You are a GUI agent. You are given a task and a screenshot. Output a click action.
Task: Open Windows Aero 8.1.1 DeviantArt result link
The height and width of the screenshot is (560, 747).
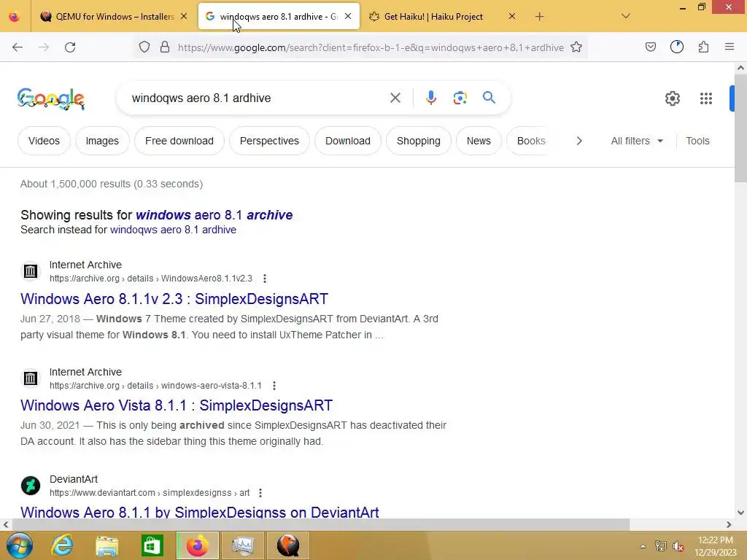point(200,513)
